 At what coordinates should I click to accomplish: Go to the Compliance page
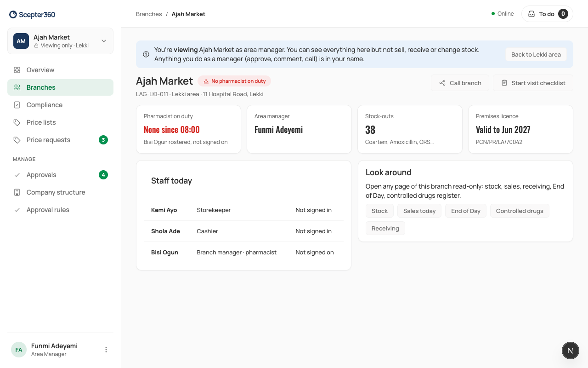[60, 105]
